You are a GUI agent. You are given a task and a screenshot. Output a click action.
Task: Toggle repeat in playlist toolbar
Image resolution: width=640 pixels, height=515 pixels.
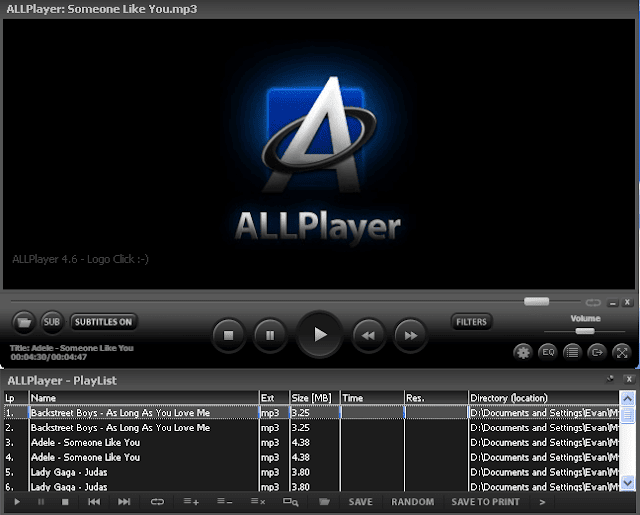tap(157, 502)
